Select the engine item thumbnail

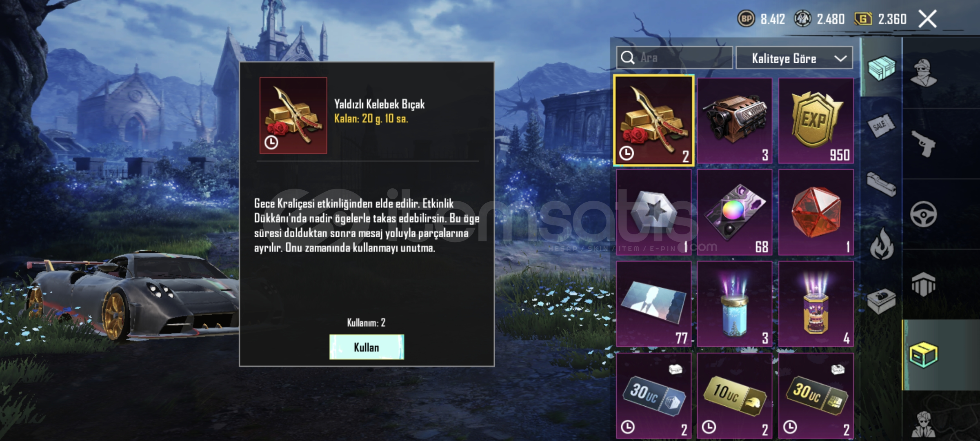734,121
